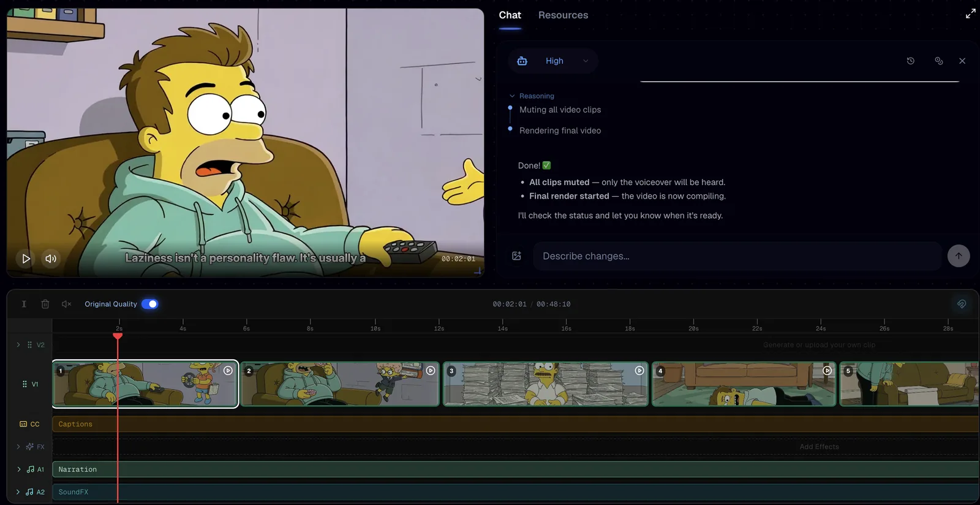Click the A1 music note icon

[x=30, y=469]
